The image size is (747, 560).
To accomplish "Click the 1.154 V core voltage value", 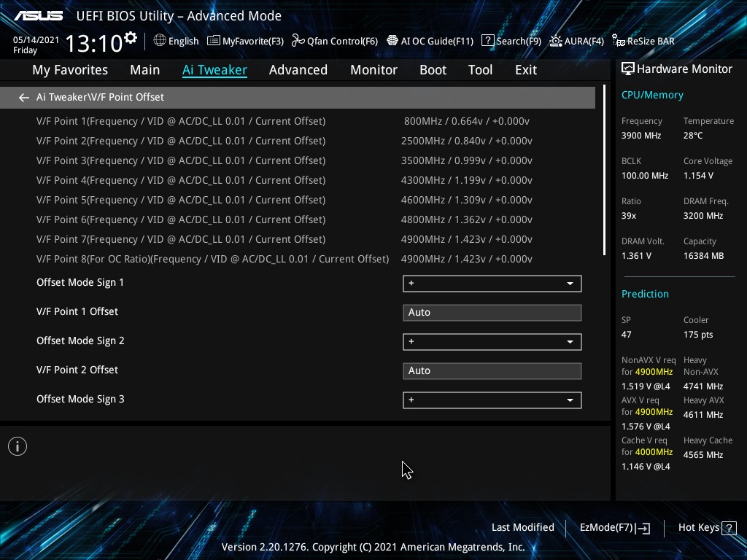I will tap(698, 176).
